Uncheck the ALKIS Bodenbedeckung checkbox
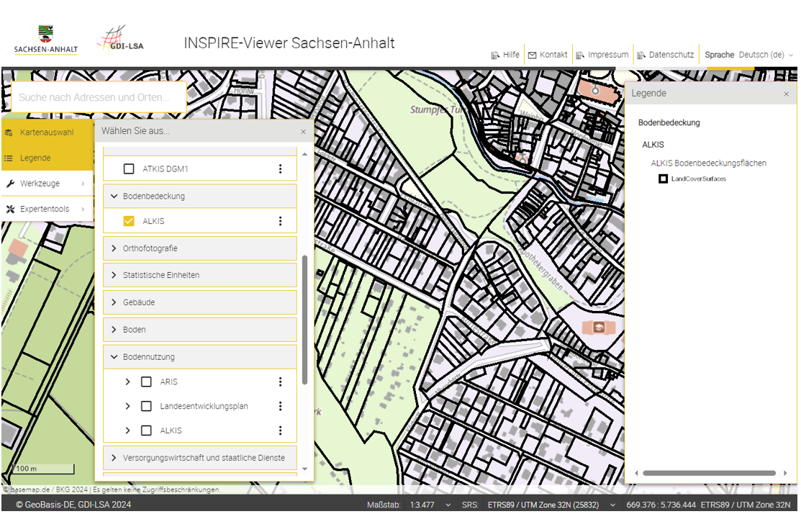 click(x=129, y=221)
